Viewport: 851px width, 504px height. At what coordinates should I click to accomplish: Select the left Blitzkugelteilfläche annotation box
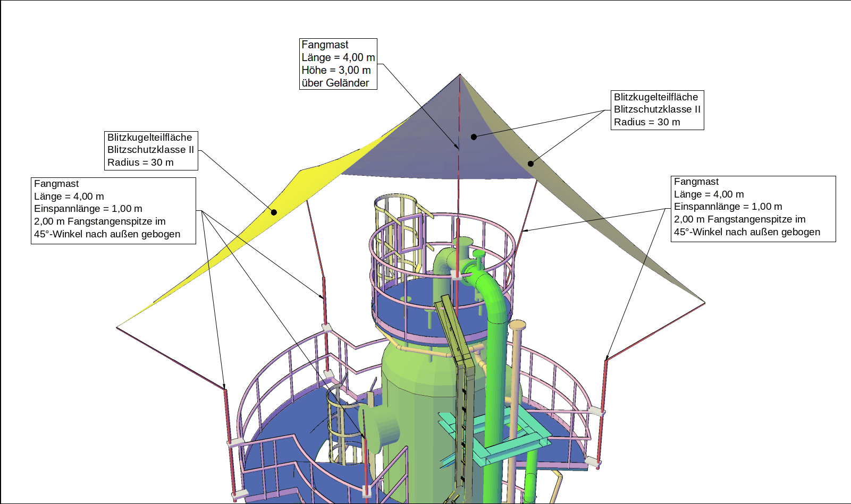click(151, 150)
